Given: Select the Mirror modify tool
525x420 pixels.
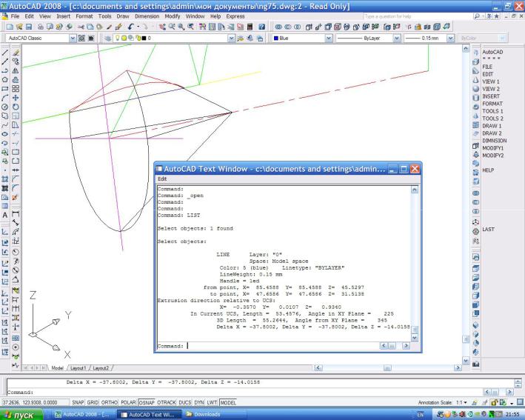Looking at the screenshot, I should click(16, 70).
